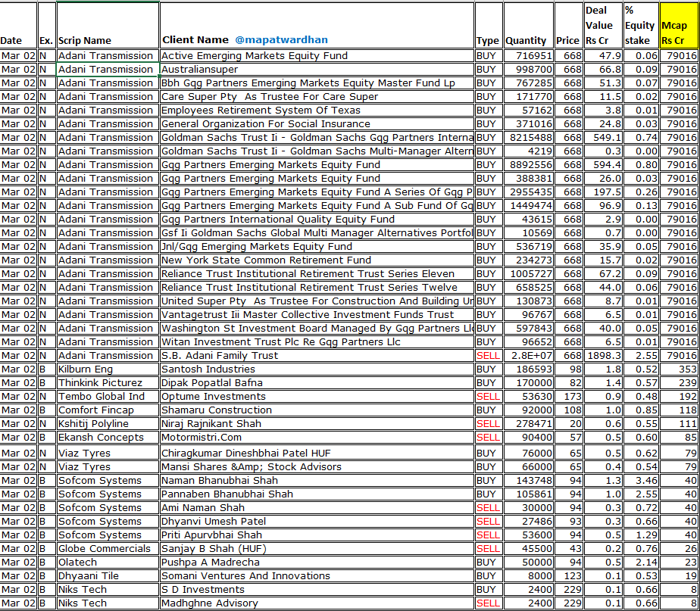The image size is (700, 611).
Task: Click the Type column header
Action: (x=489, y=26)
